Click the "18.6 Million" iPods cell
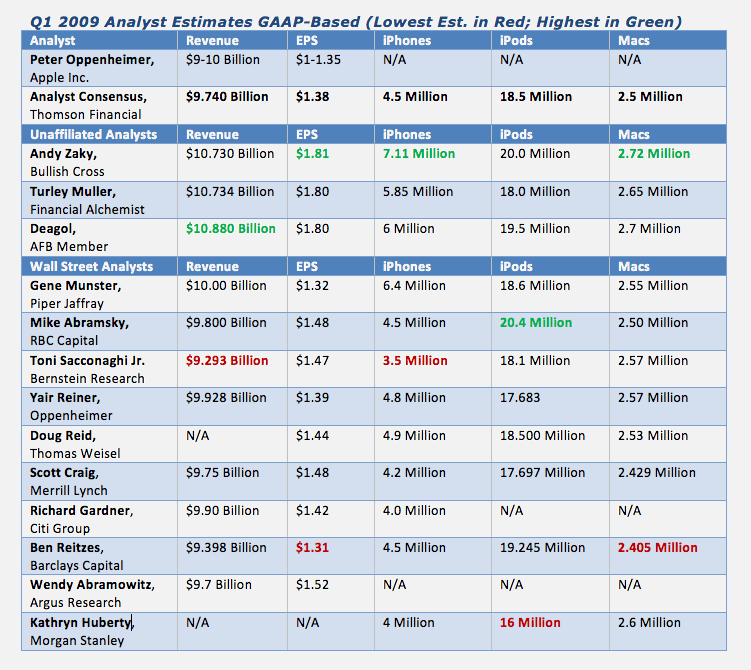 [535, 286]
